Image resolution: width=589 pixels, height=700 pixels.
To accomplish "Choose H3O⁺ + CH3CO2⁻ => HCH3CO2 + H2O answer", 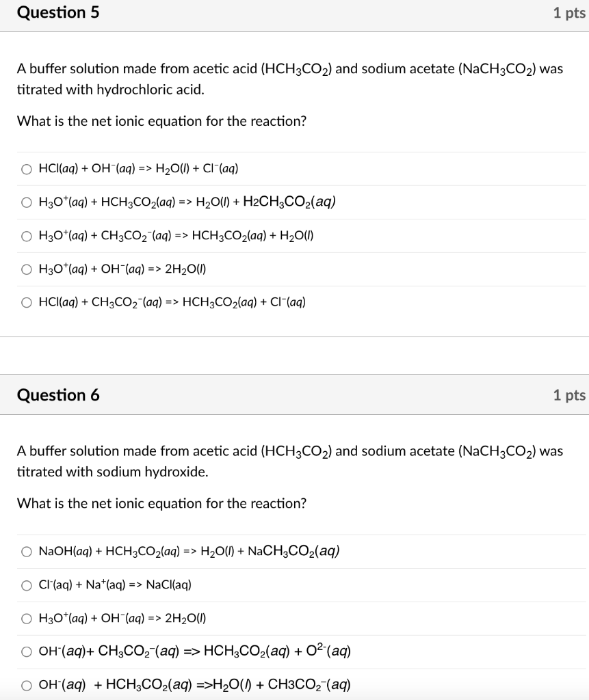I will tap(27, 236).
